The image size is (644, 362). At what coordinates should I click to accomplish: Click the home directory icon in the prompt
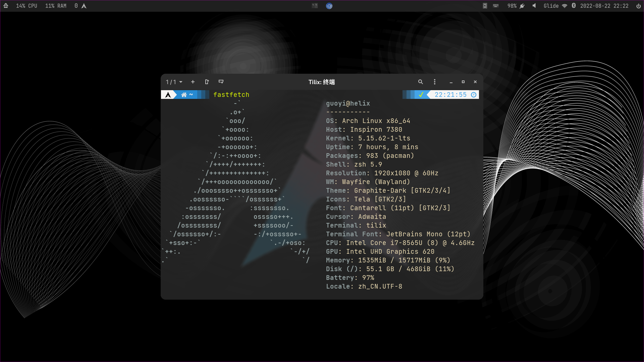[x=184, y=95]
